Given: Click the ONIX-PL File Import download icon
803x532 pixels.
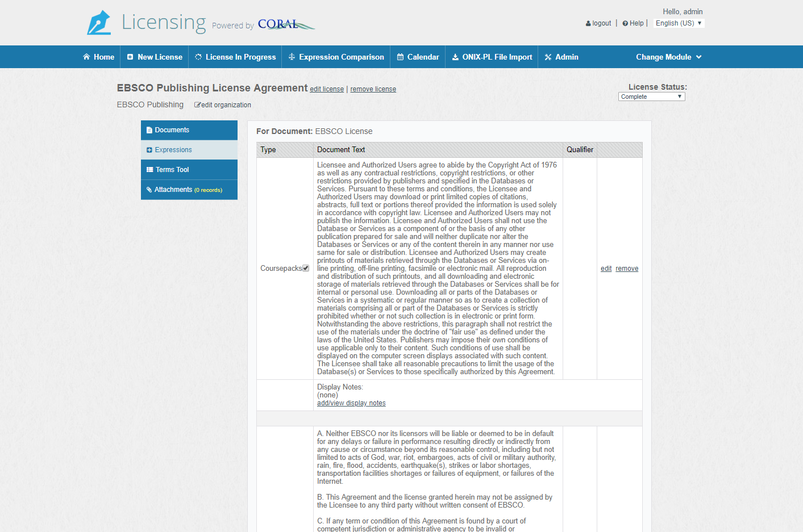Looking at the screenshot, I should coord(455,57).
